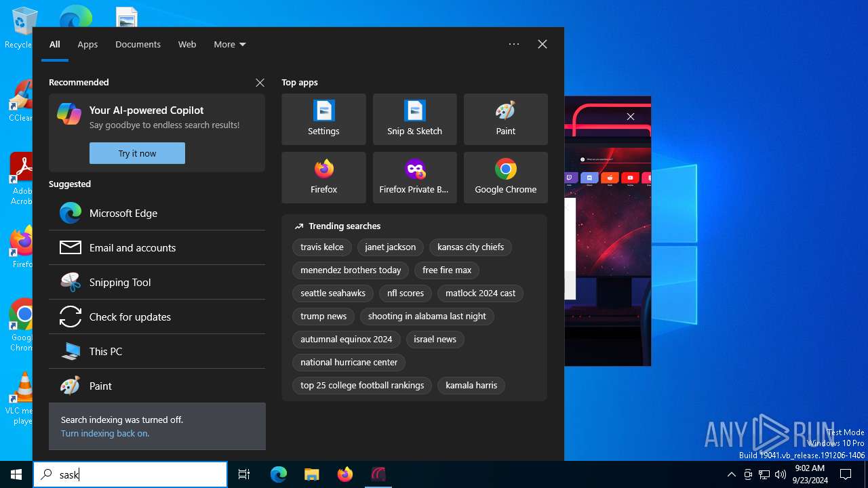Dismiss the Recommended section

260,82
